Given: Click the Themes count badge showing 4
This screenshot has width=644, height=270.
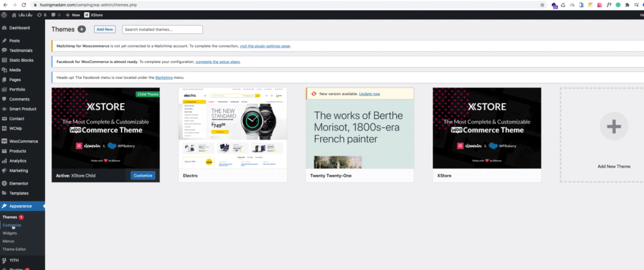Looking at the screenshot, I should click(x=81, y=30).
